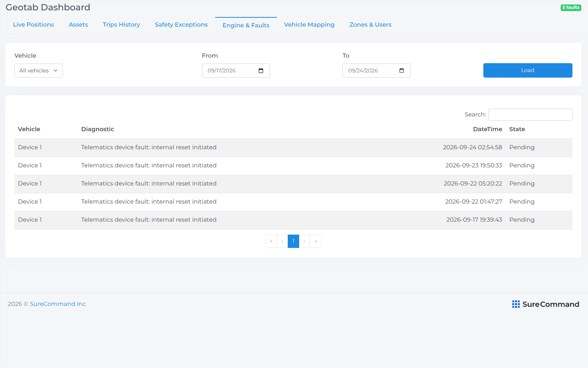Click the From date field 09/17/2026
Screen dimensions: 588x368
click(236, 71)
